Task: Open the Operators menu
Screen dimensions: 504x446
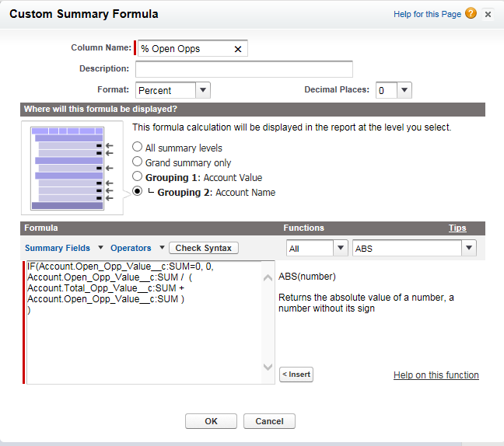Action: 137,248
